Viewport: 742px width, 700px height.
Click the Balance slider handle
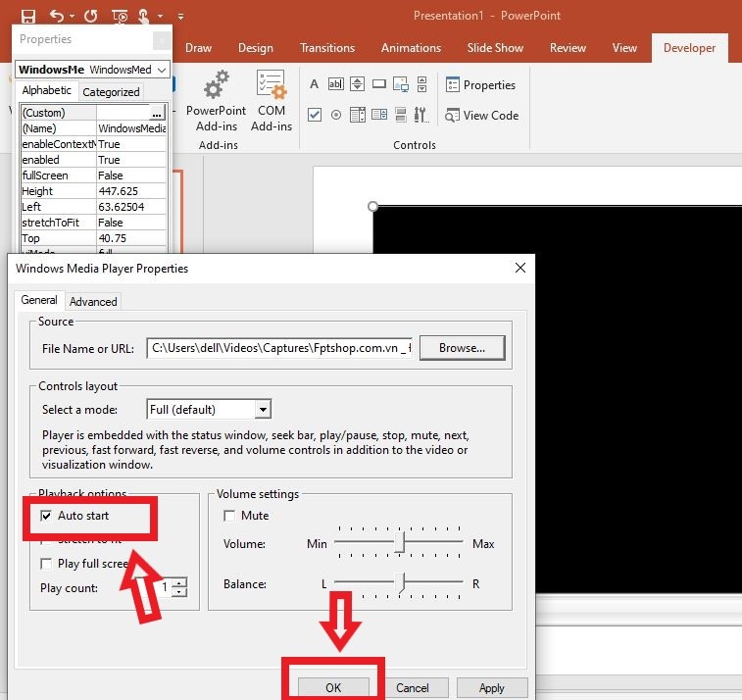coord(400,582)
